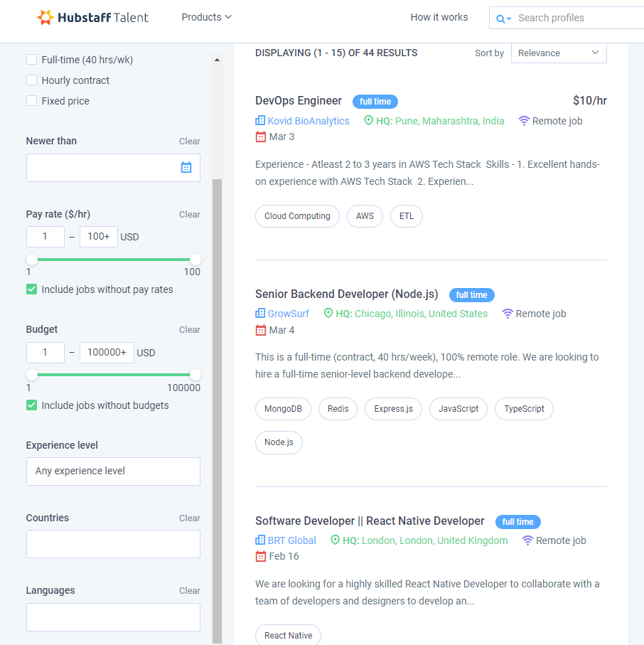Enable the Full-time (40 hrs/wk) filter
This screenshot has height=645, width=644.
[31, 60]
